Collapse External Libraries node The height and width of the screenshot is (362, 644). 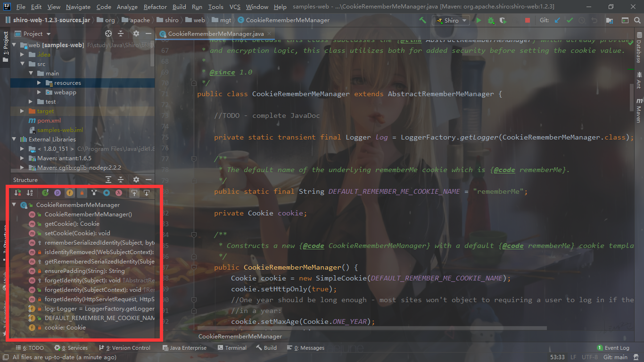click(x=14, y=139)
